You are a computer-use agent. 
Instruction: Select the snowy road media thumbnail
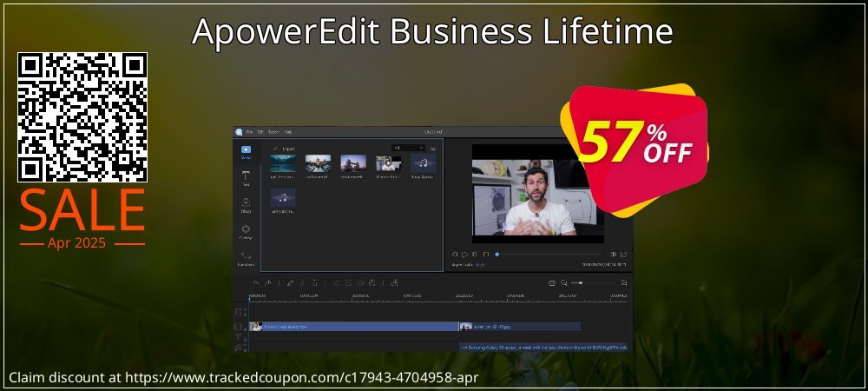point(318,163)
